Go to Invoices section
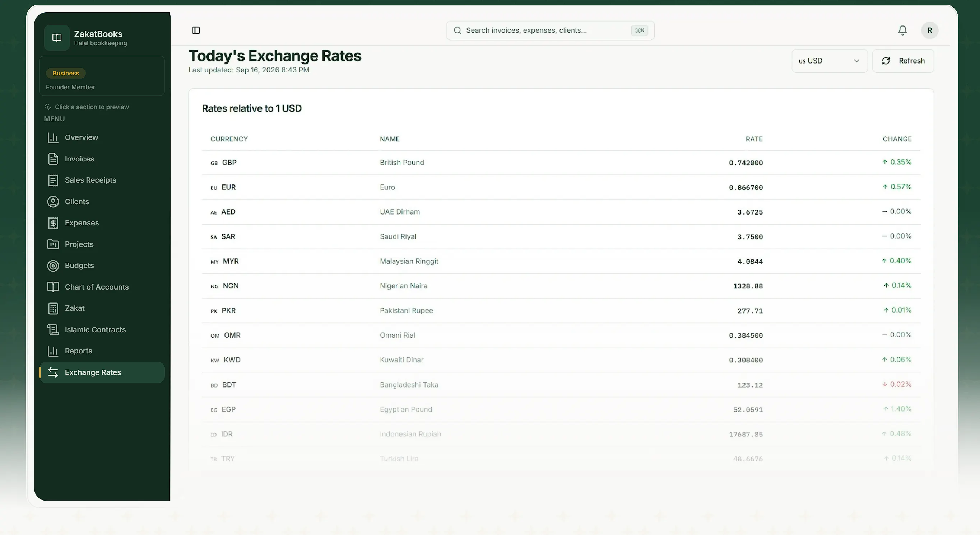 coord(102,159)
